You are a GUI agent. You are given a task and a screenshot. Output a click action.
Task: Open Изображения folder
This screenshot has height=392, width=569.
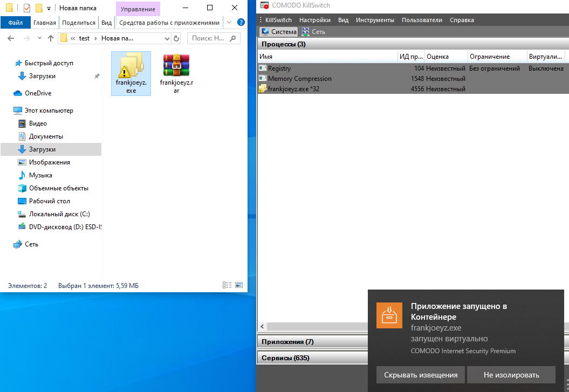pyautogui.click(x=50, y=162)
